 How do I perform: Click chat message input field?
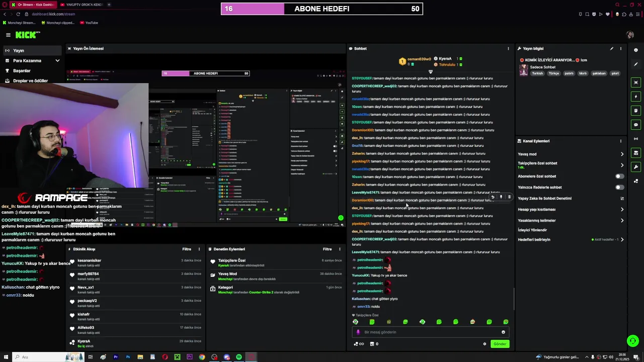[x=431, y=332]
